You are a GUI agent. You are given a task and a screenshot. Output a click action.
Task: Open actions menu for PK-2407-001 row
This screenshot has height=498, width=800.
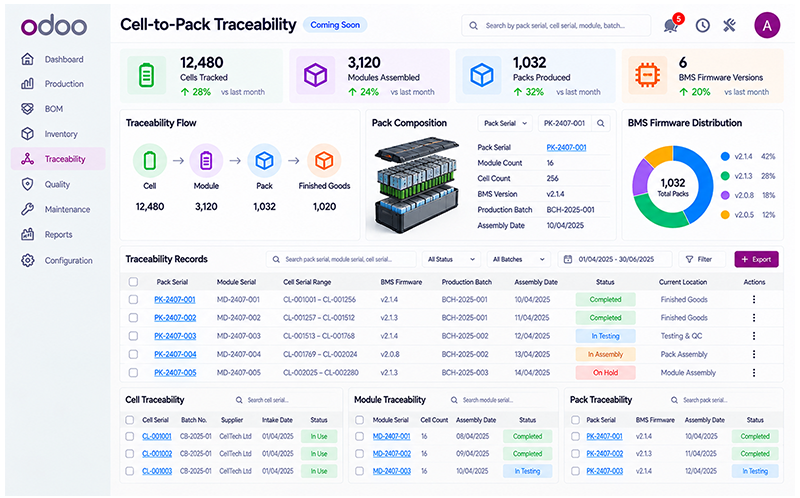coord(754,300)
